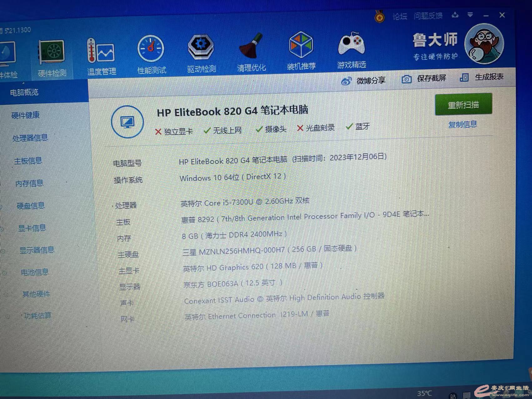The image size is (532, 399).
Task: Launch 性能测试 performance benchmark
Action: point(152,55)
